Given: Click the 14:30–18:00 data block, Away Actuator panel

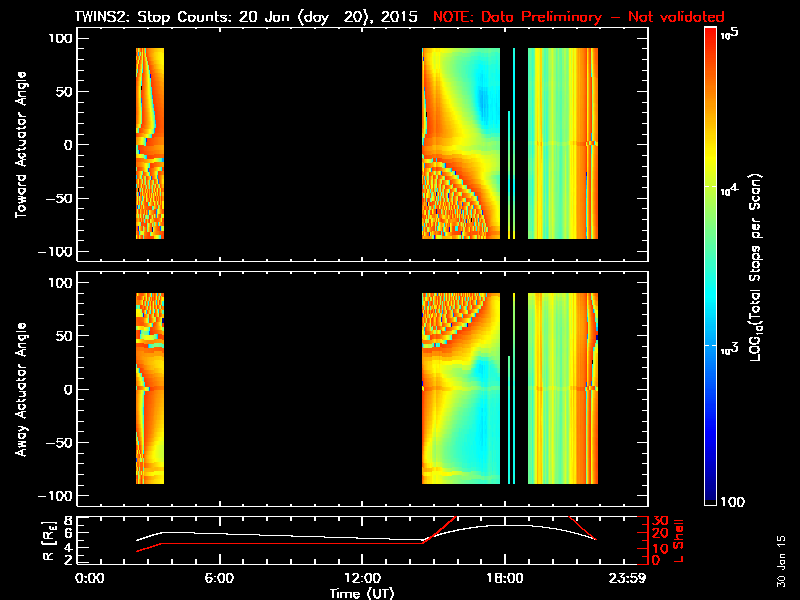Looking at the screenshot, I should (461, 388).
